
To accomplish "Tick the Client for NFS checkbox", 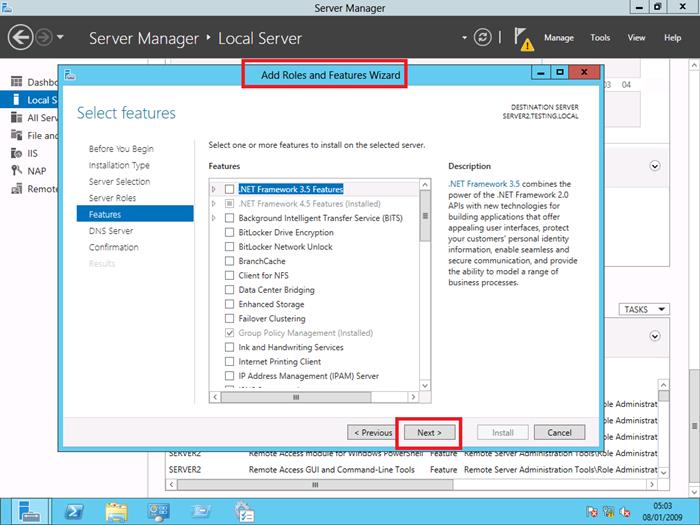I will click(x=229, y=275).
